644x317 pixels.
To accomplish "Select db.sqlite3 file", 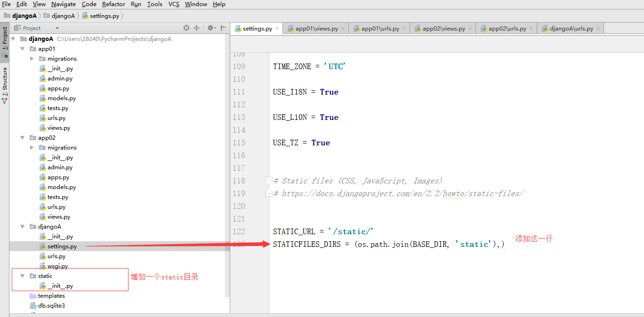I will (x=51, y=306).
